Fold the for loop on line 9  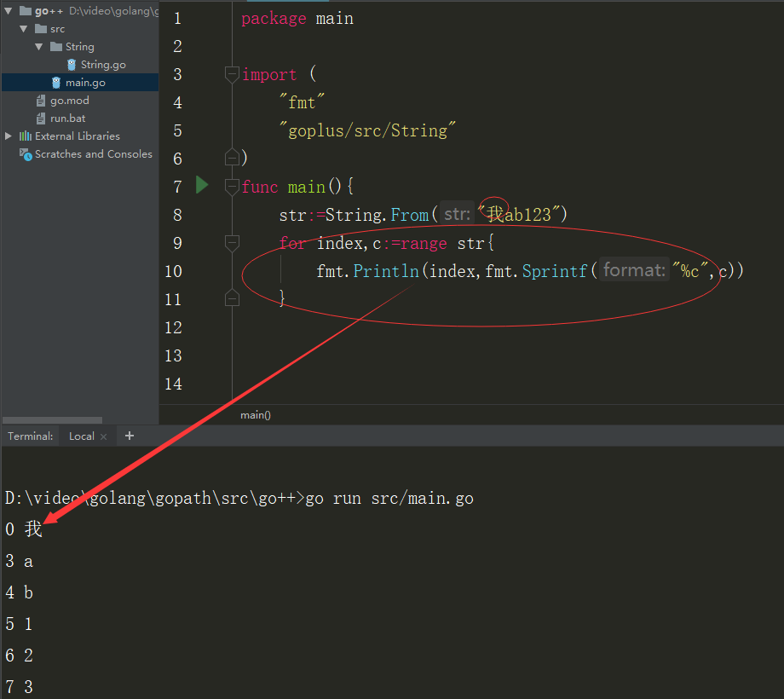232,243
